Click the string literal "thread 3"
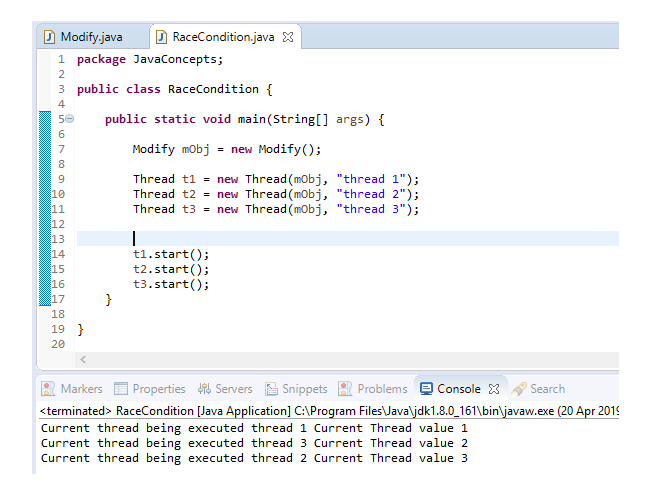The height and width of the screenshot is (487, 664). coord(371,209)
